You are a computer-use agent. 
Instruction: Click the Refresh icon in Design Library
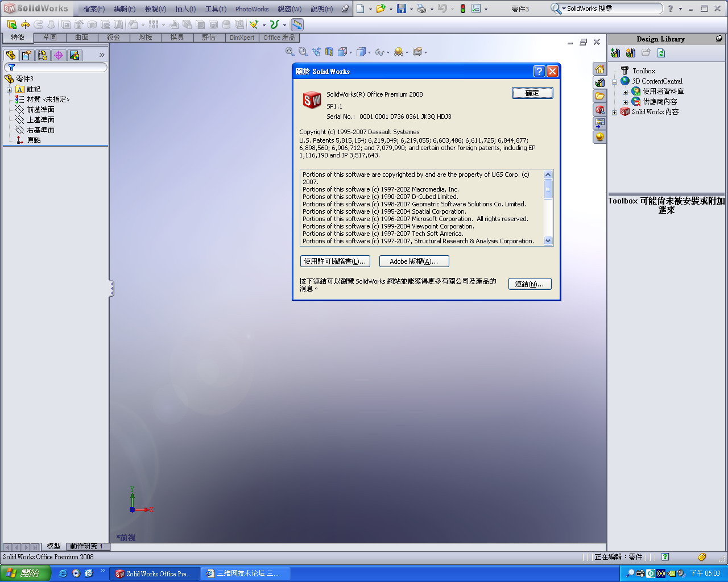(x=661, y=53)
